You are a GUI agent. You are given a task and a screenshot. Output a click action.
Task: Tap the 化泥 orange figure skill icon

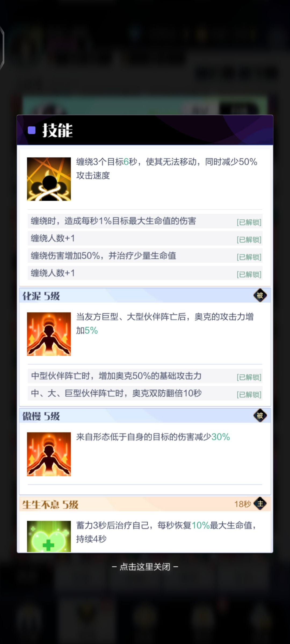pos(49,334)
